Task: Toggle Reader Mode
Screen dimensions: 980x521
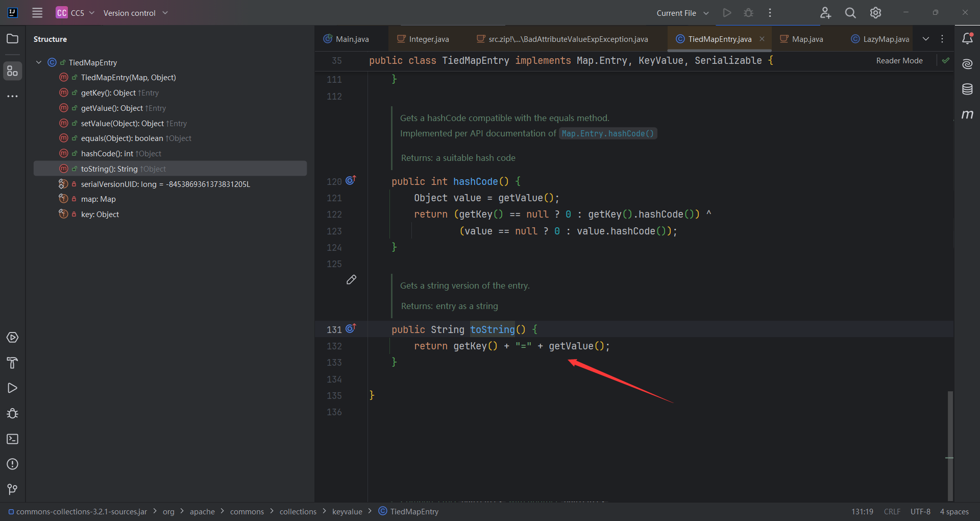Action: [x=899, y=60]
